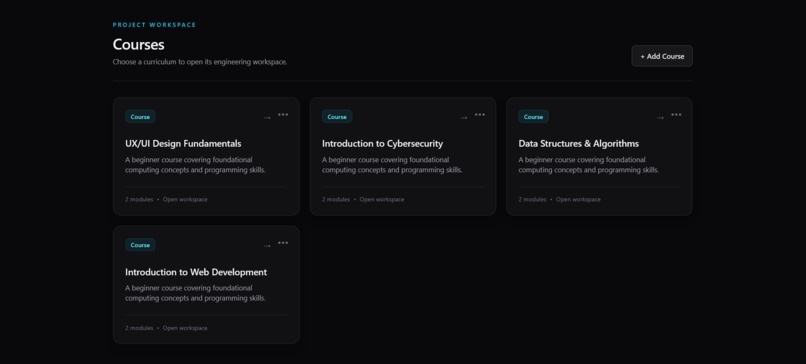806x364 pixels.
Task: Click '2 modules' on Introduction to Cybersecurity card
Action: click(336, 199)
